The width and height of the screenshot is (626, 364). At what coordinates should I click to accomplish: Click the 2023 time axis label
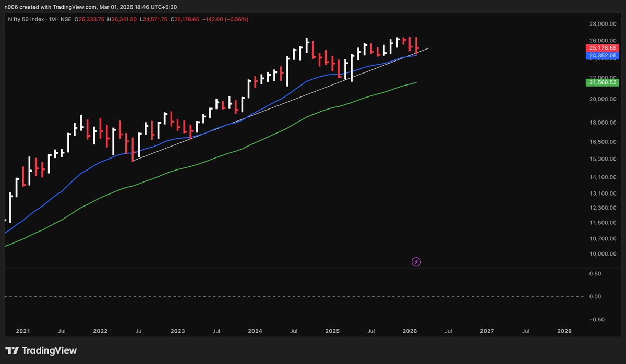point(177,331)
